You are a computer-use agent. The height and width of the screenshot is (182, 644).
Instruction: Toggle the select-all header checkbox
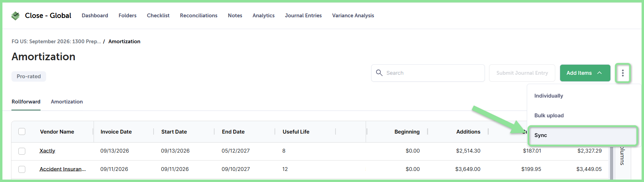click(x=22, y=131)
